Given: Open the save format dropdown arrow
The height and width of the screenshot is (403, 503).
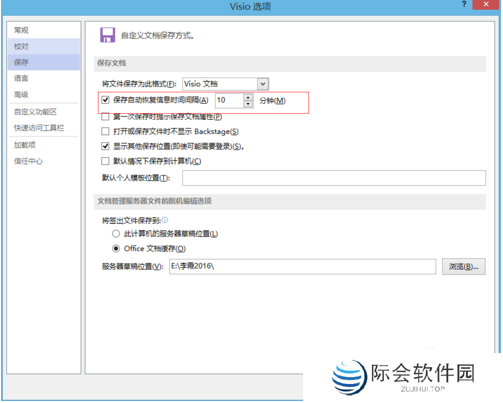Looking at the screenshot, I should click(x=263, y=84).
